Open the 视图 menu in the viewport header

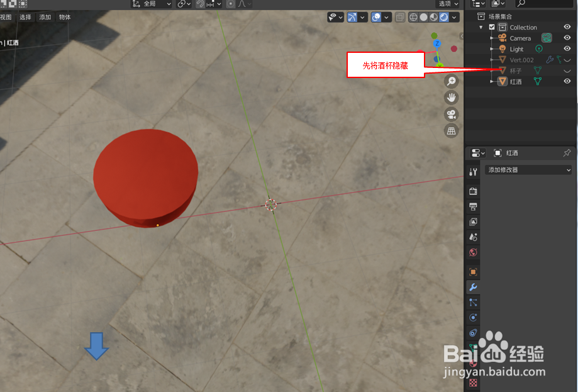coord(6,17)
